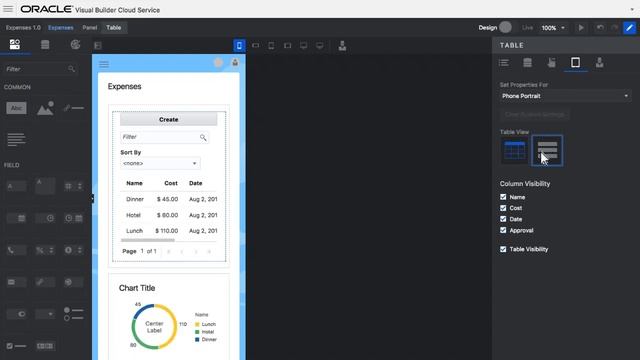Add the date picker calendar field component

point(16,218)
